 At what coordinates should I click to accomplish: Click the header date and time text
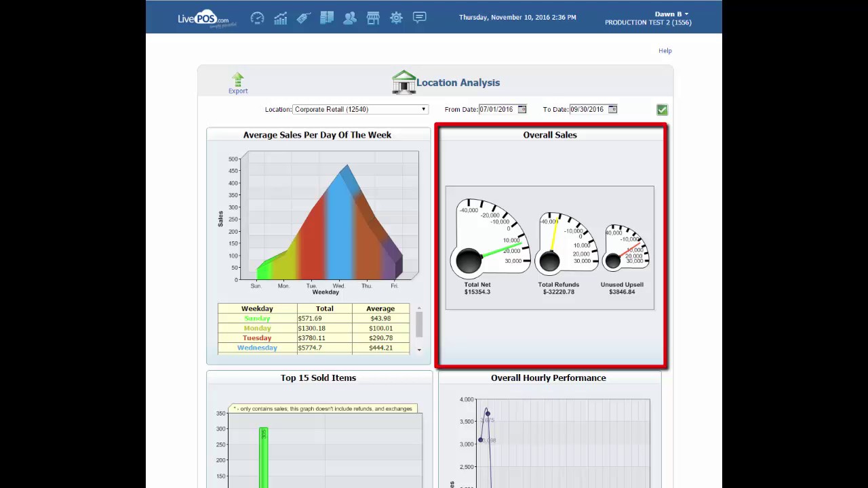point(517,18)
